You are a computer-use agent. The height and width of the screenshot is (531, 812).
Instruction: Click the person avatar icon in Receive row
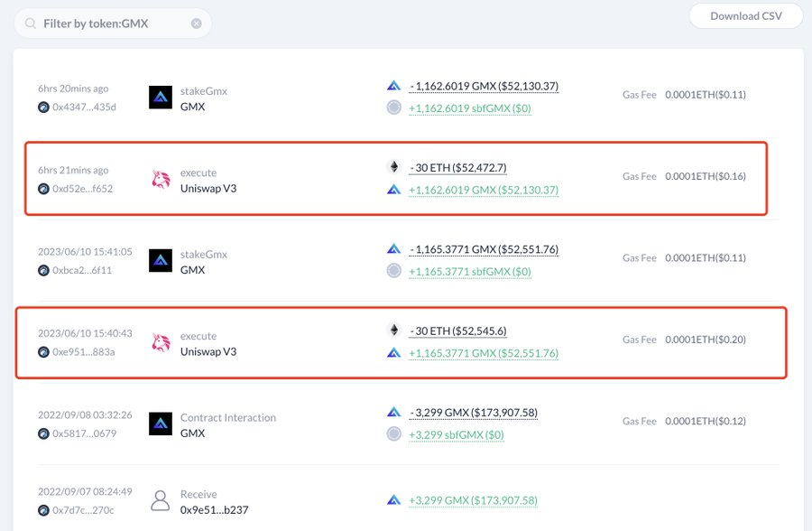161,500
